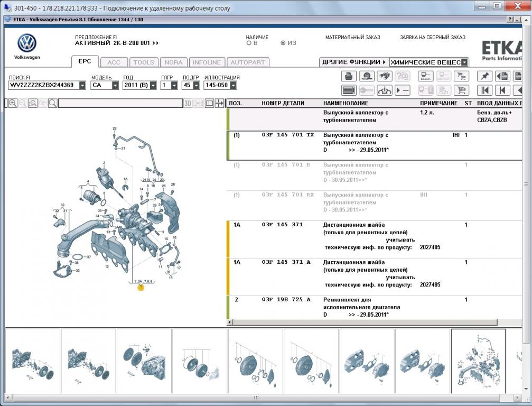The image size is (532, 406).
Task: Expand the ИЛЛЮСТРАЦИЯ dropdown showing 145-050
Action: coord(233,85)
